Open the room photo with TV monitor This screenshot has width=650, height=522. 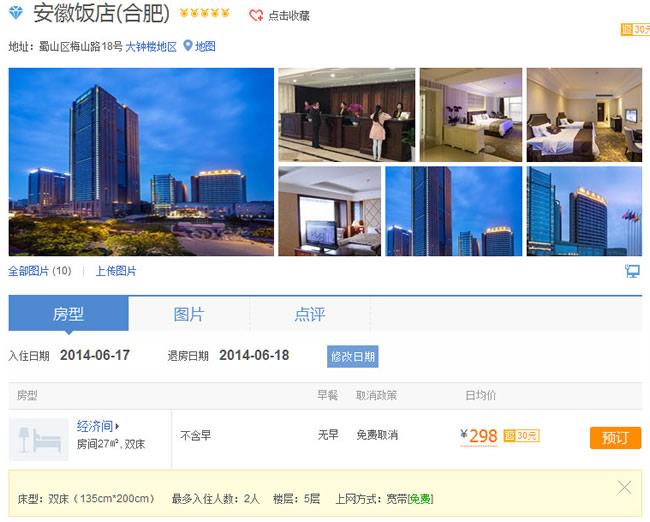(330, 211)
